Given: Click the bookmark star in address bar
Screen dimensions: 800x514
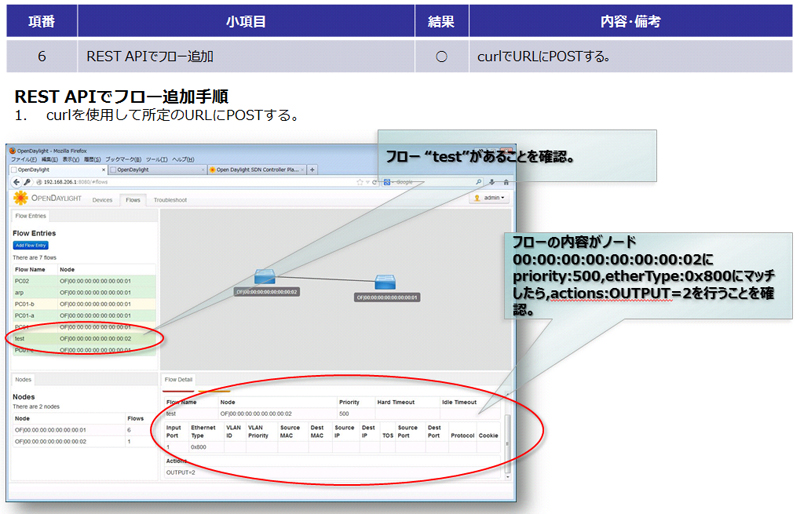Looking at the screenshot, I should [359, 182].
